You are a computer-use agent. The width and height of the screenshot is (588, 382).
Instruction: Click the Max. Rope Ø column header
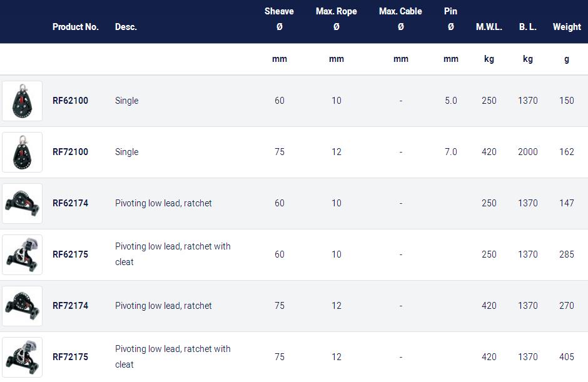[x=337, y=19]
